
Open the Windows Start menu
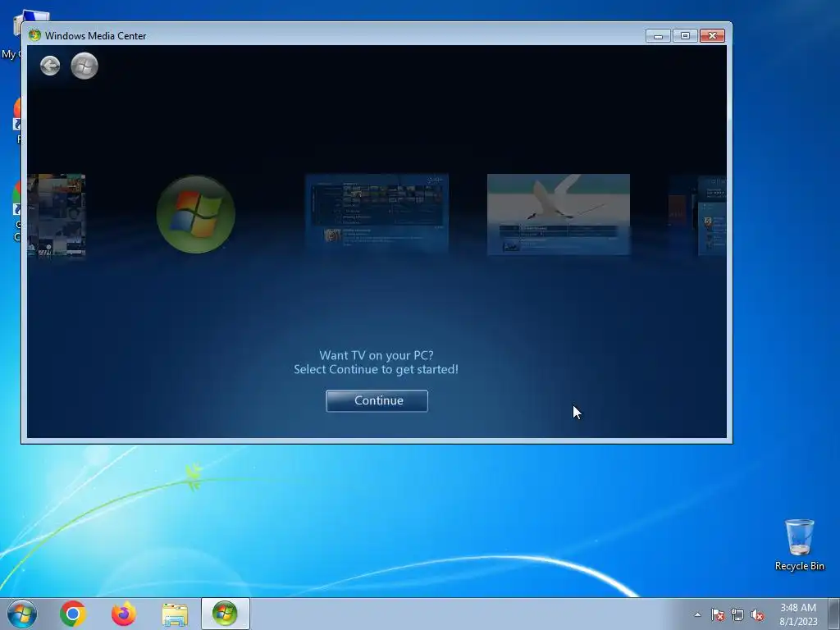tap(22, 614)
